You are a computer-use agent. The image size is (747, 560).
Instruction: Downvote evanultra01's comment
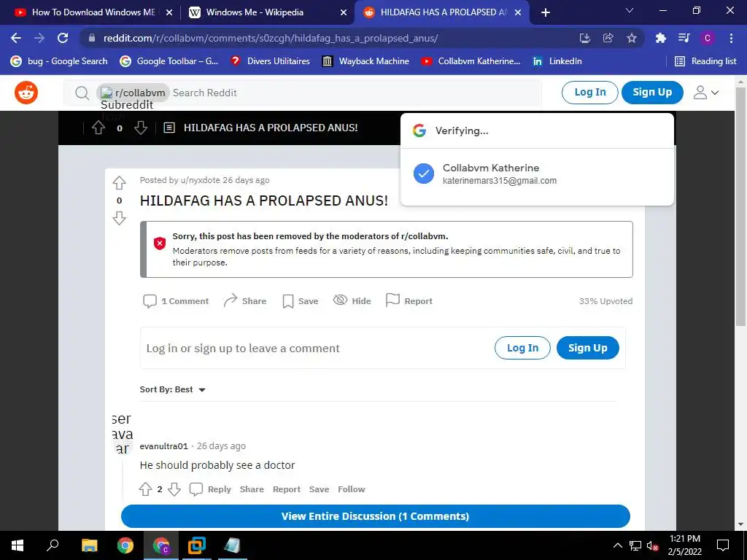[x=174, y=489]
